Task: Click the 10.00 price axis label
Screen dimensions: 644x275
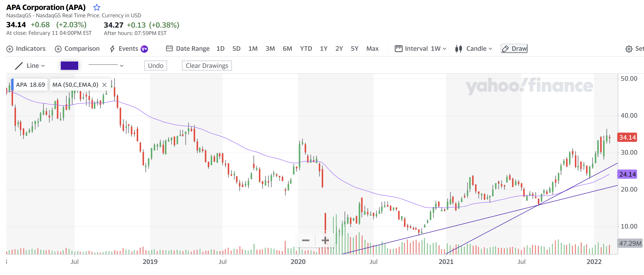Action: tap(629, 226)
